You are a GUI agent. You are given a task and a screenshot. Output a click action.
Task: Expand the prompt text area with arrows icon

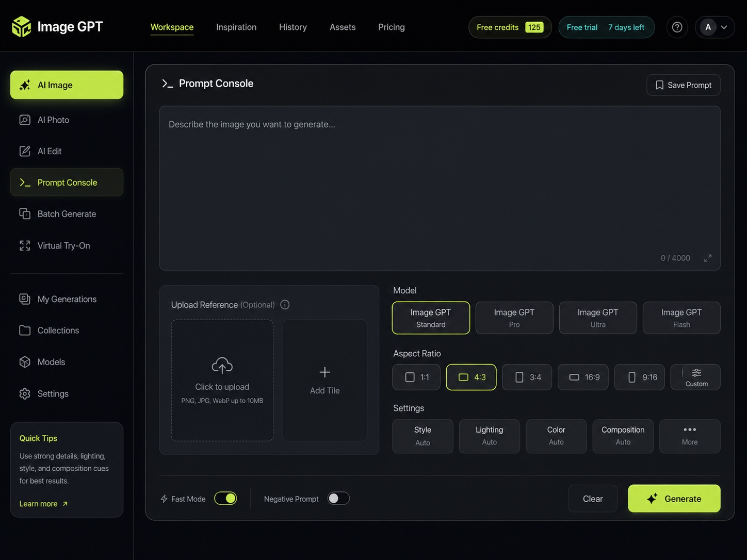[x=708, y=258]
